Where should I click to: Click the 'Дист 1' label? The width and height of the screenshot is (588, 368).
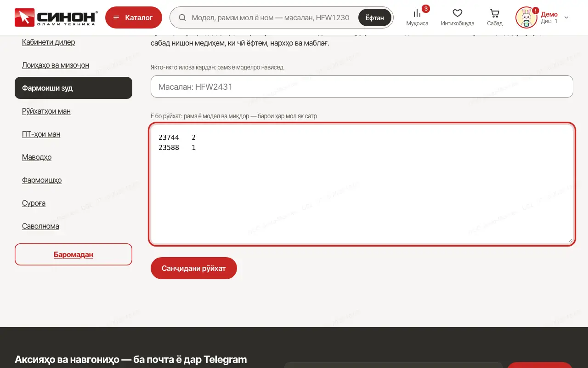coord(549,21)
